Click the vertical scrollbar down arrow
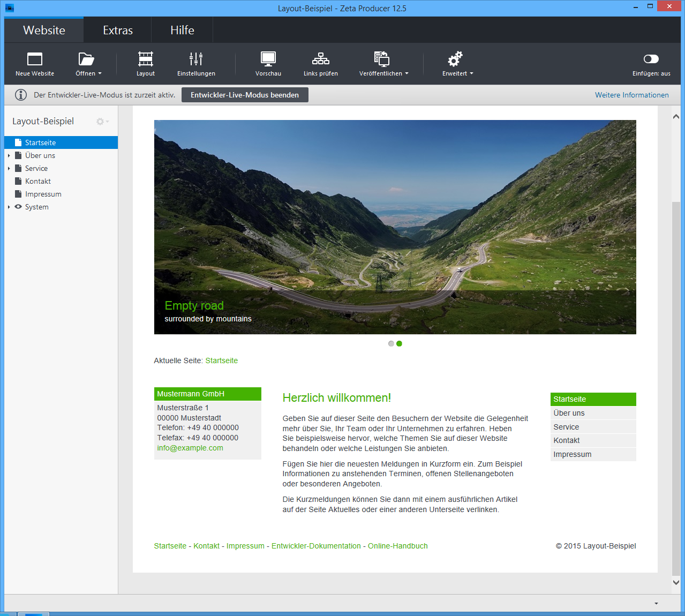The height and width of the screenshot is (616, 685). tap(676, 582)
